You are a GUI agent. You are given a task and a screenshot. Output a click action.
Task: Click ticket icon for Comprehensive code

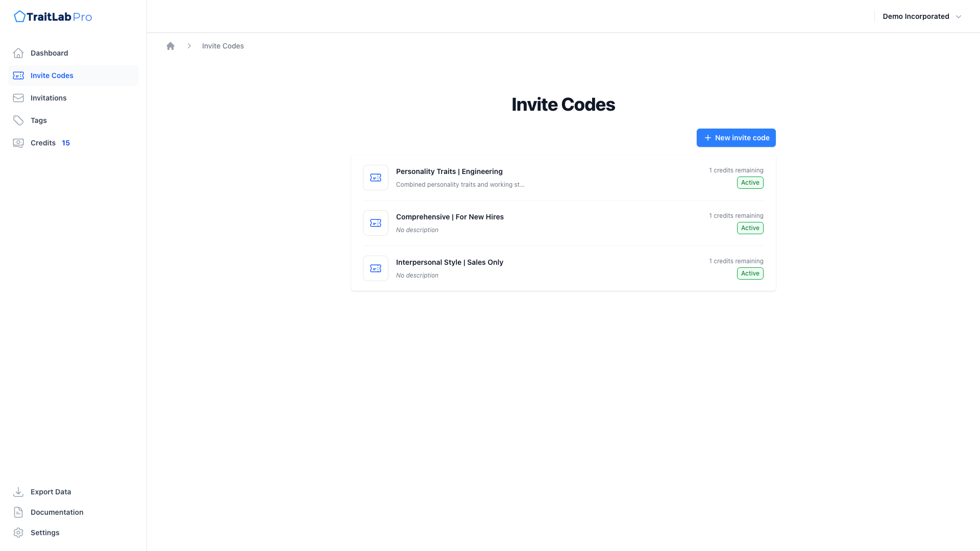[376, 223]
